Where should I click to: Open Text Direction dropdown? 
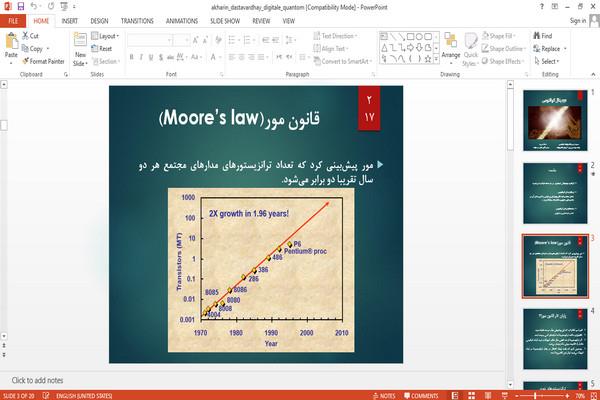coord(335,36)
